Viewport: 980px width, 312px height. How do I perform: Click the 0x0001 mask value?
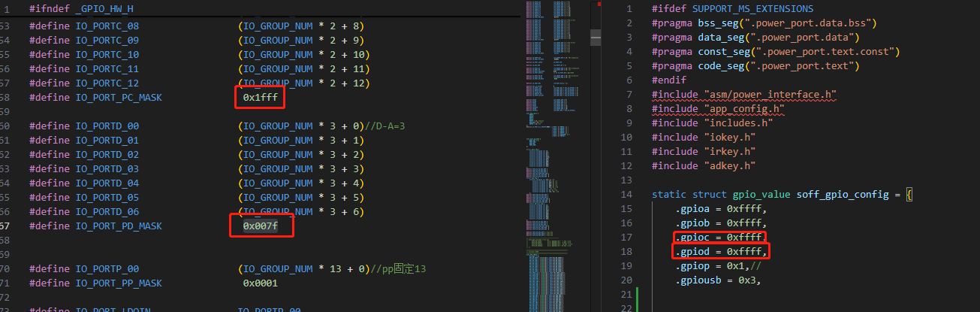260,283
